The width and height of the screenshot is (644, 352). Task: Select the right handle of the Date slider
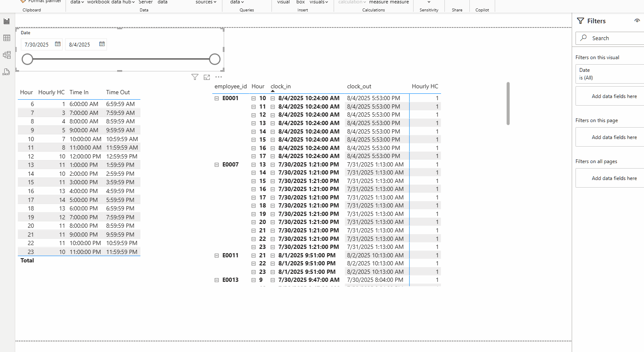pyautogui.click(x=215, y=59)
